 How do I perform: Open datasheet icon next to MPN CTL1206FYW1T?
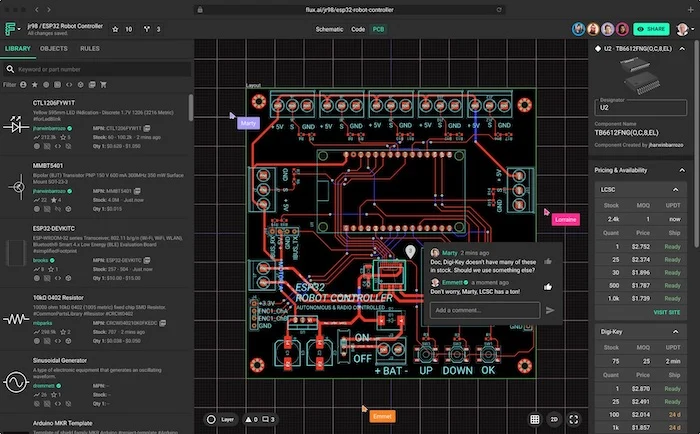coord(147,128)
